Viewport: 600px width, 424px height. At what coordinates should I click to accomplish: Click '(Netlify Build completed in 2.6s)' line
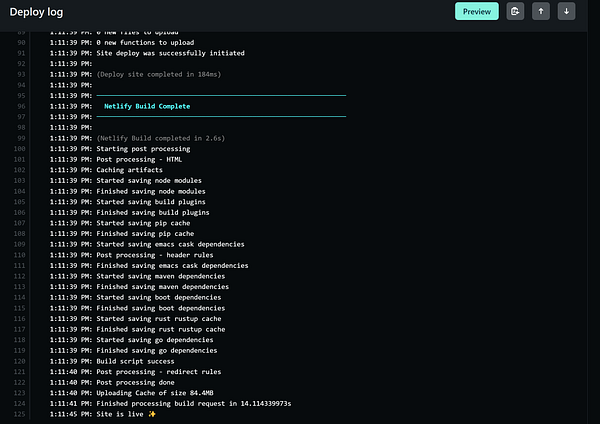(161, 138)
